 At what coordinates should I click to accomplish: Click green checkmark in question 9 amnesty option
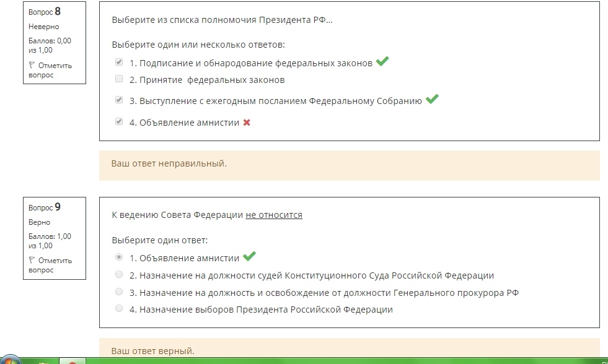click(x=249, y=256)
